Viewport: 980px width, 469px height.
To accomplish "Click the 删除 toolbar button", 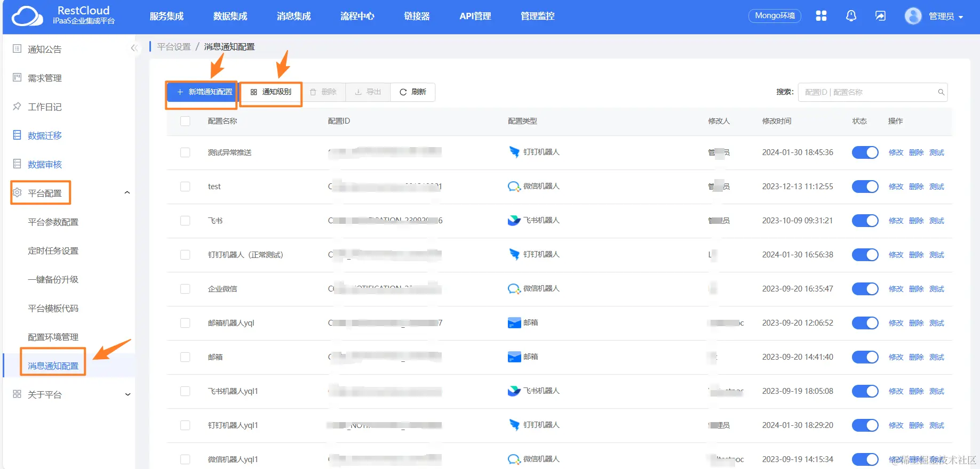I will pyautogui.click(x=323, y=92).
